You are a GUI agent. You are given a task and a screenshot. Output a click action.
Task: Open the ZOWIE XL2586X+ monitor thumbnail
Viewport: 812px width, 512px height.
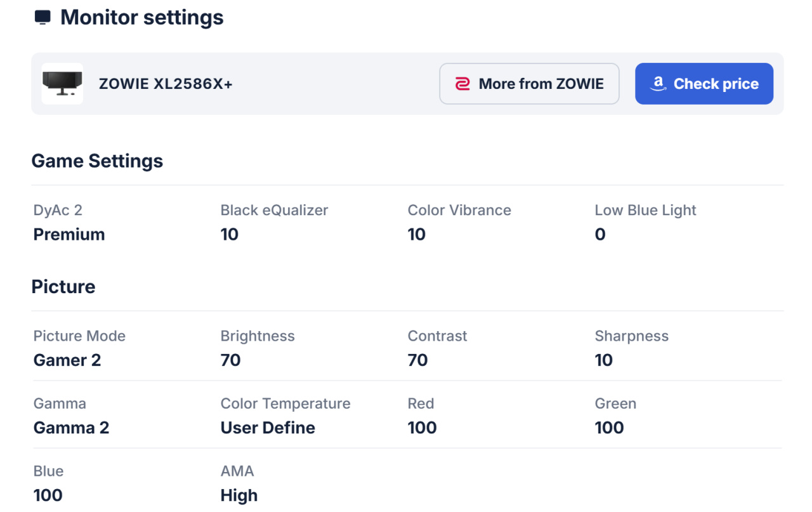[x=62, y=84]
